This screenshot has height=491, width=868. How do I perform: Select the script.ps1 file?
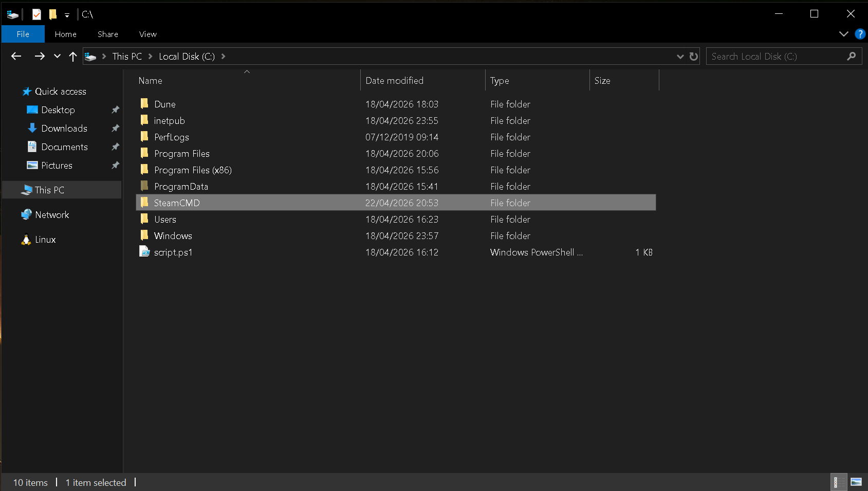click(173, 252)
